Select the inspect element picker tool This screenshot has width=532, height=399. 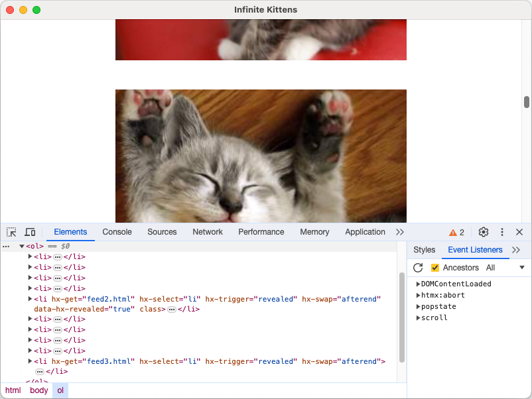(x=11, y=232)
